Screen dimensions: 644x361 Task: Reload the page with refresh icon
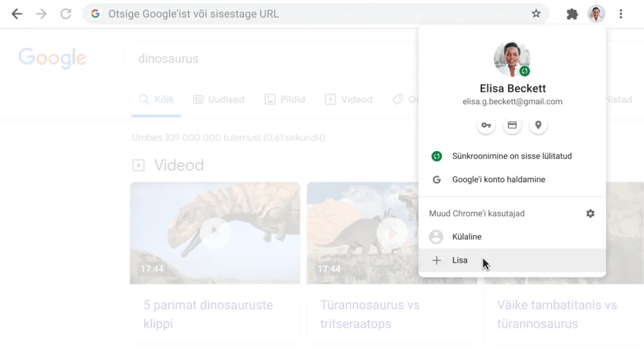point(66,14)
